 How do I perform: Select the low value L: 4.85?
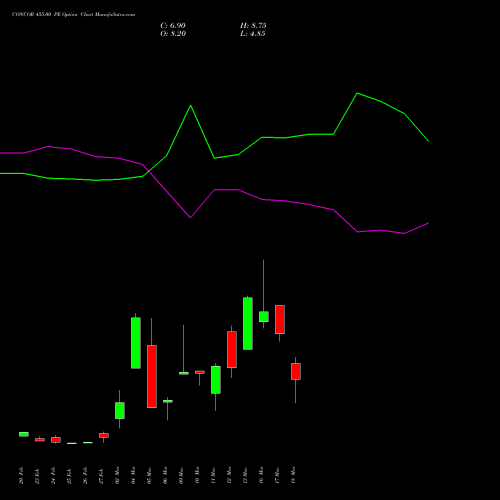253,34
